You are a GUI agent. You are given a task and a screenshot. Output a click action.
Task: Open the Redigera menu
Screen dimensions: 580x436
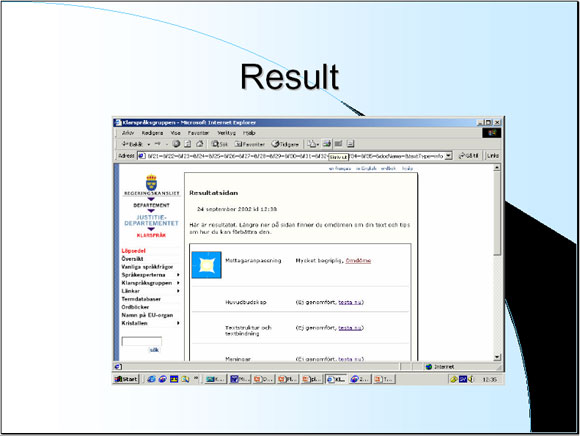click(152, 132)
